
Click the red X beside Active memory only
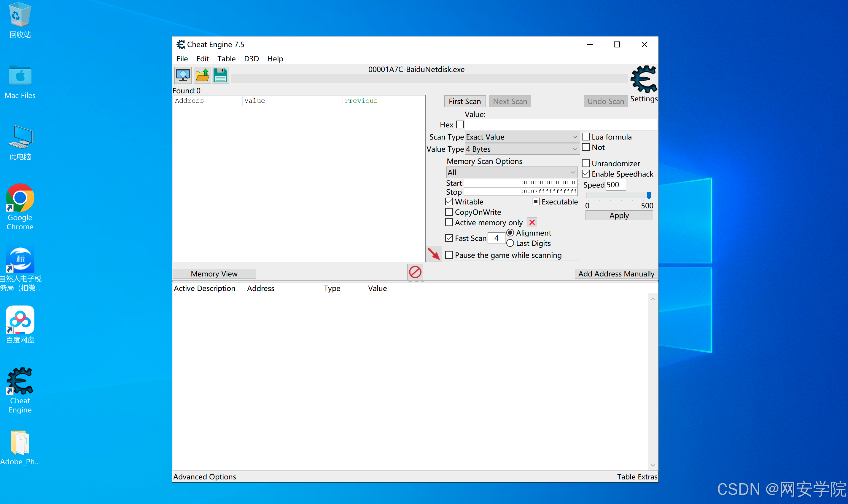point(532,223)
